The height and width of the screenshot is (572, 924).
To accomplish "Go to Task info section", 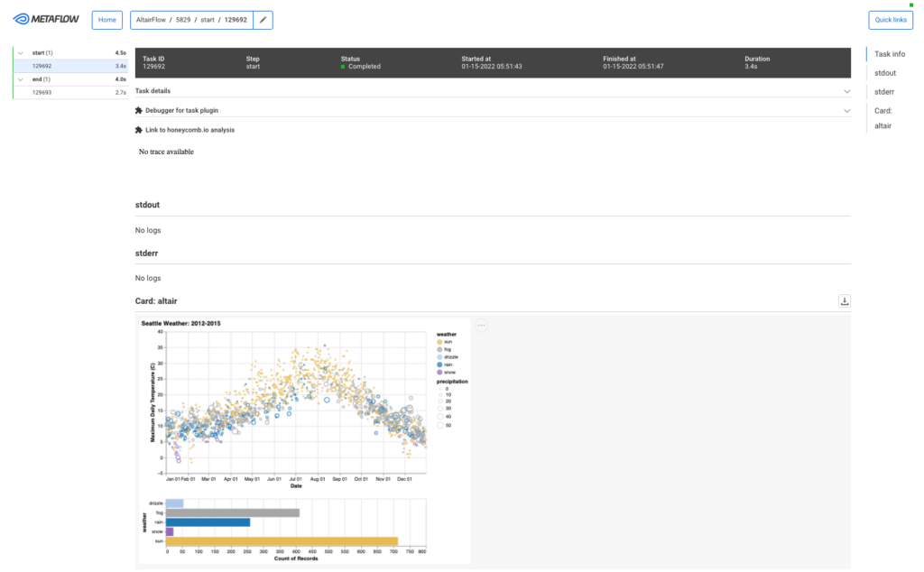I will 889,54.
